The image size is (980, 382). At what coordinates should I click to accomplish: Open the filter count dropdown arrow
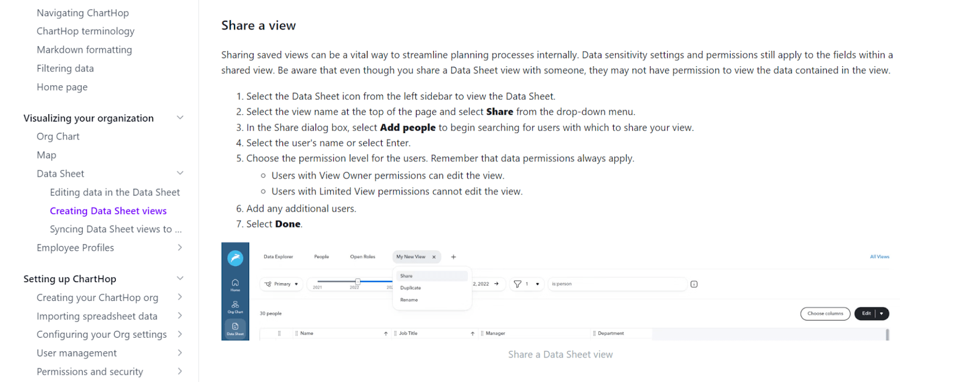538,284
